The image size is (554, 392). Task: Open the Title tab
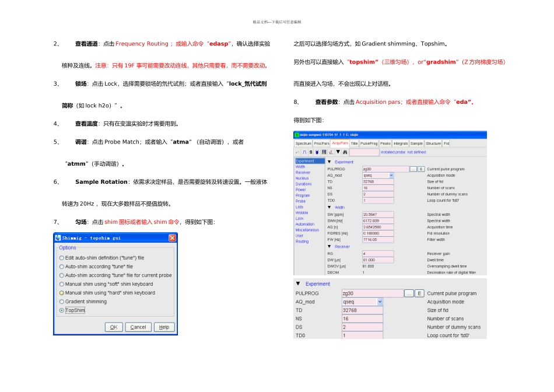(x=355, y=143)
